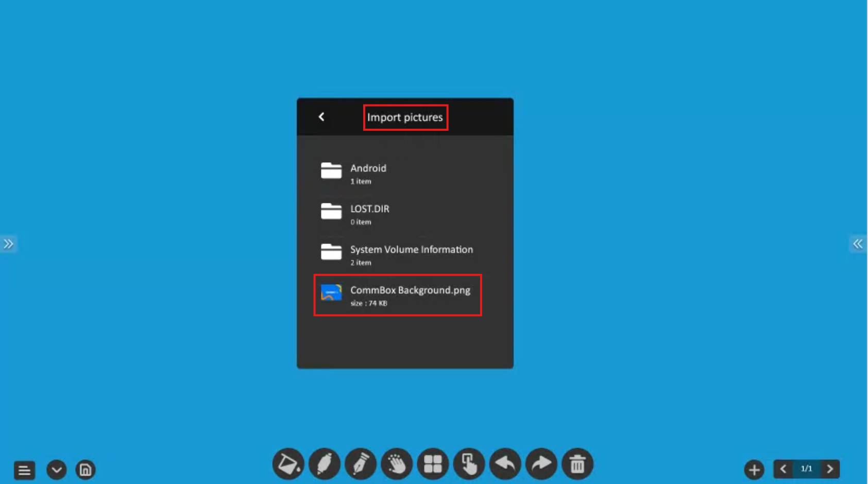Screen dimensions: 868x484
Task: Click the trash can clear icon
Action: pyautogui.click(x=577, y=464)
